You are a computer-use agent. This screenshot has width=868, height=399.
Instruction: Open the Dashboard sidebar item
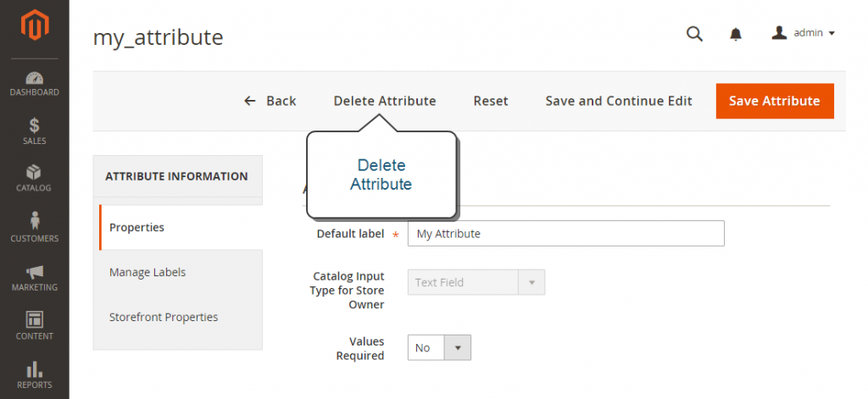(34, 84)
